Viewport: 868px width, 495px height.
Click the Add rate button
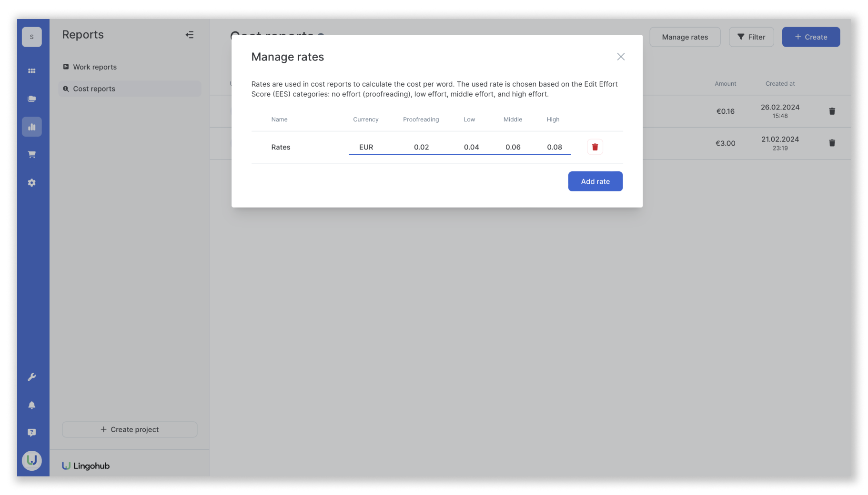click(x=595, y=181)
